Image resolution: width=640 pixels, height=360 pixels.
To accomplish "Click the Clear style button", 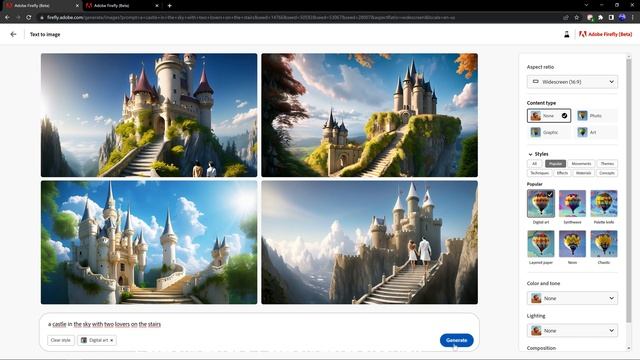I will click(x=61, y=340).
